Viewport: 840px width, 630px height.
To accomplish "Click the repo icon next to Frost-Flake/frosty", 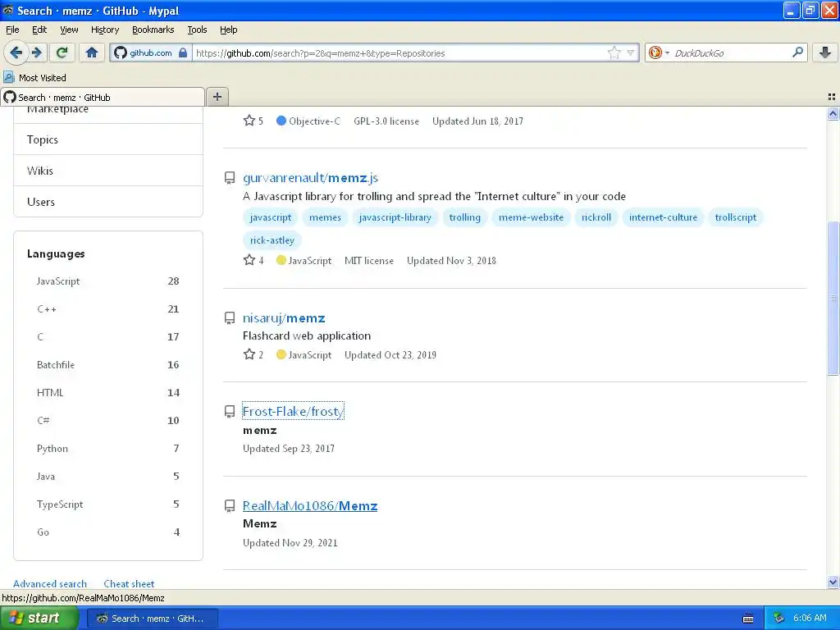I will (x=230, y=412).
